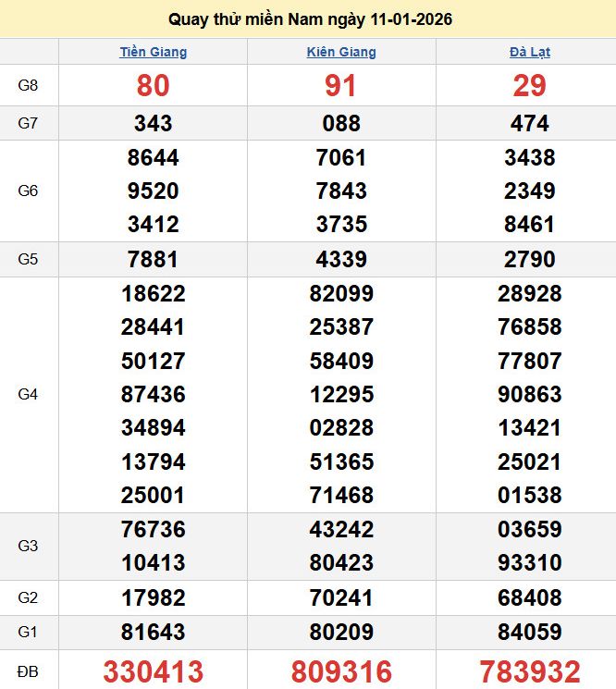Click Đà Lạt special prize 783932
The height and width of the screenshot is (689, 616).
529,671
